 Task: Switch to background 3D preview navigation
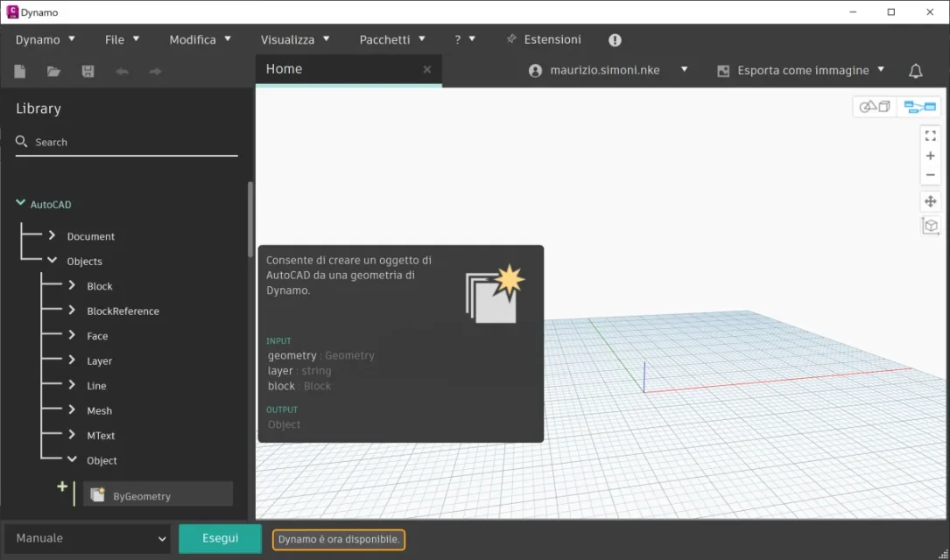tap(875, 107)
